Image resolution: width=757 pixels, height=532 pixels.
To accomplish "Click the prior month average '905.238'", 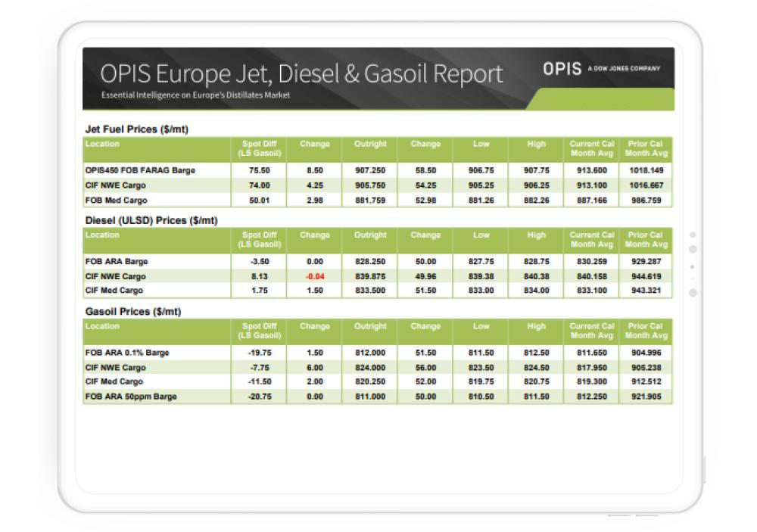I will coord(646,368).
